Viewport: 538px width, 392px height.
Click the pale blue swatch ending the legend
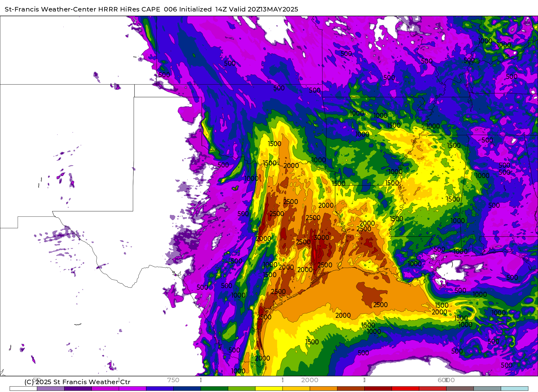(514, 389)
